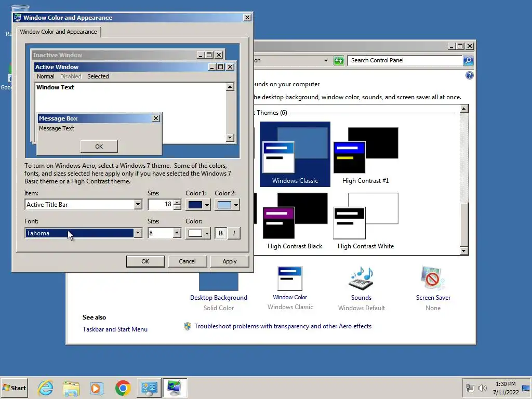532x399 pixels.
Task: Click Normal menu in preview Active Window
Action: point(46,76)
